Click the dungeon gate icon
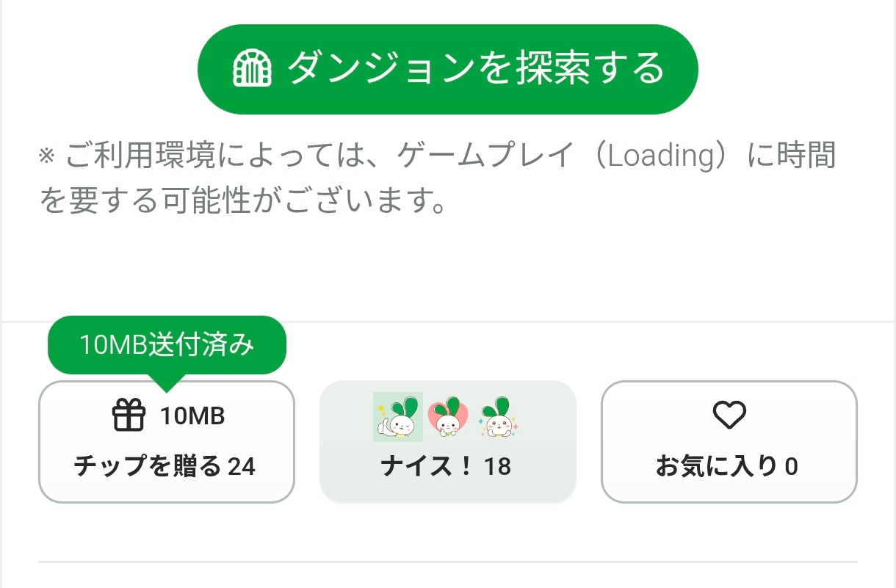 point(252,70)
